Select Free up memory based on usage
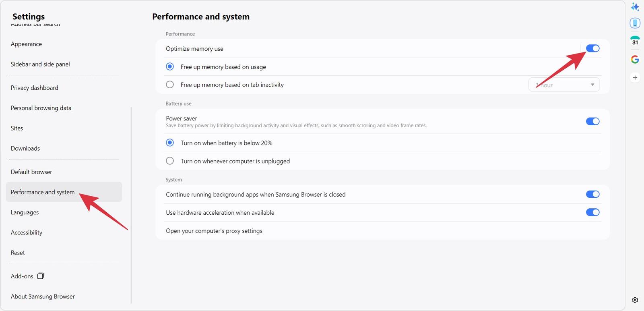The image size is (644, 311). pyautogui.click(x=170, y=66)
